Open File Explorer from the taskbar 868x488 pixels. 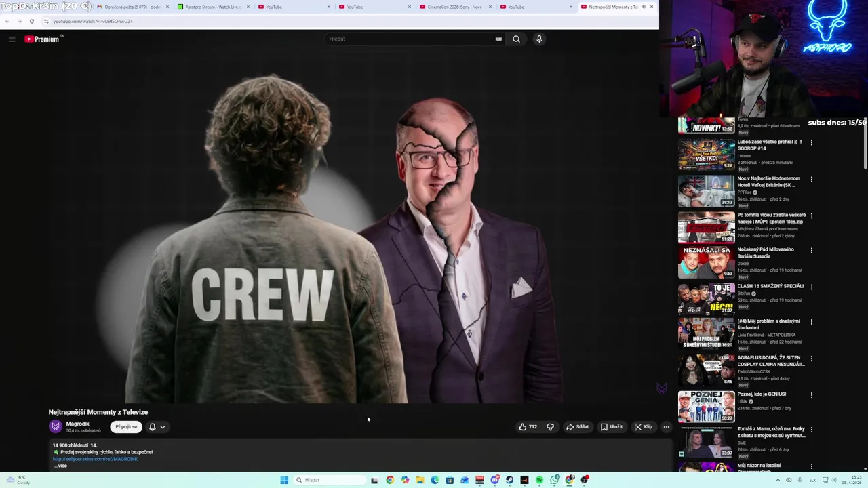click(420, 480)
